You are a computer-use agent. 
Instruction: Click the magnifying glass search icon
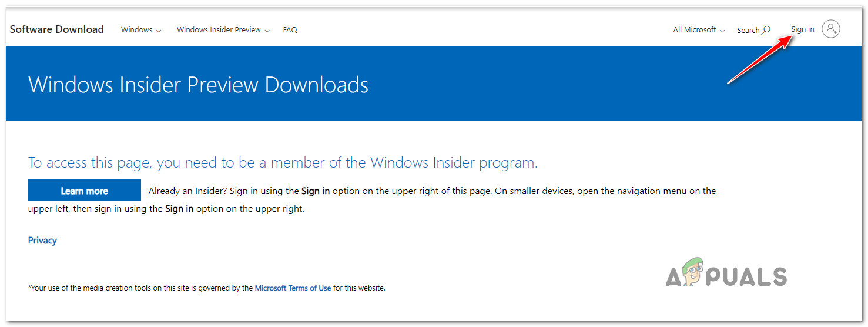click(x=766, y=30)
